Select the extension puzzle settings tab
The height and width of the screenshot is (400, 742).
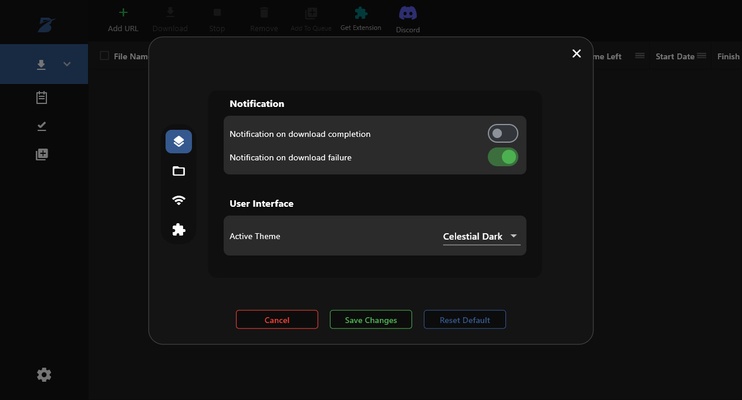click(178, 230)
